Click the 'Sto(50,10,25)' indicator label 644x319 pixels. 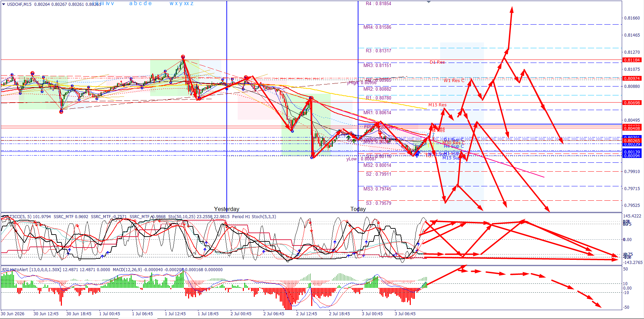tap(182, 216)
